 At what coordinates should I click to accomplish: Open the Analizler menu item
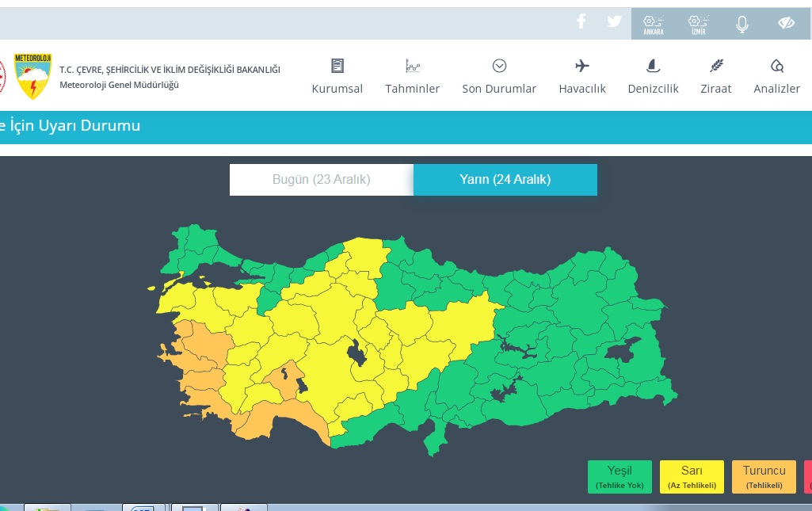click(x=776, y=77)
